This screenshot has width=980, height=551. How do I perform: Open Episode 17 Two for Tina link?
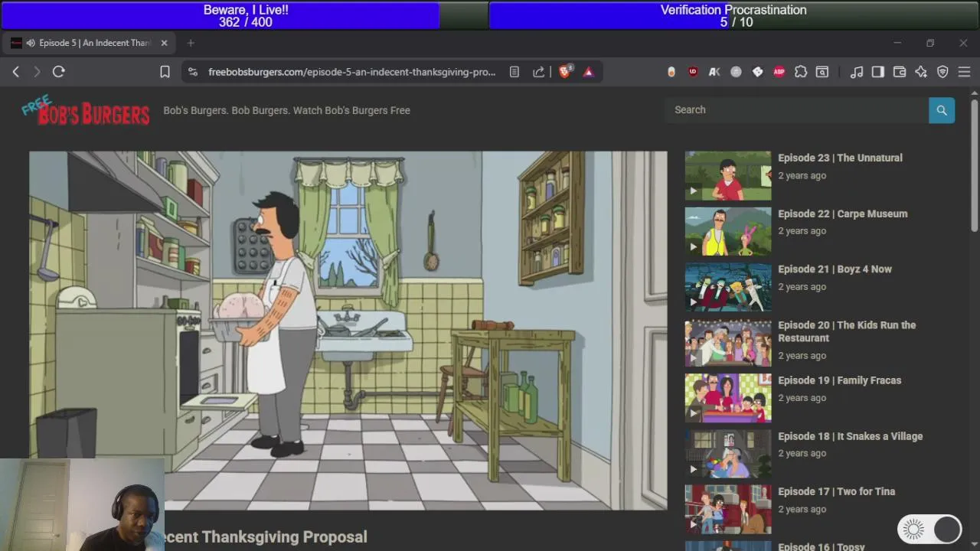(836, 491)
